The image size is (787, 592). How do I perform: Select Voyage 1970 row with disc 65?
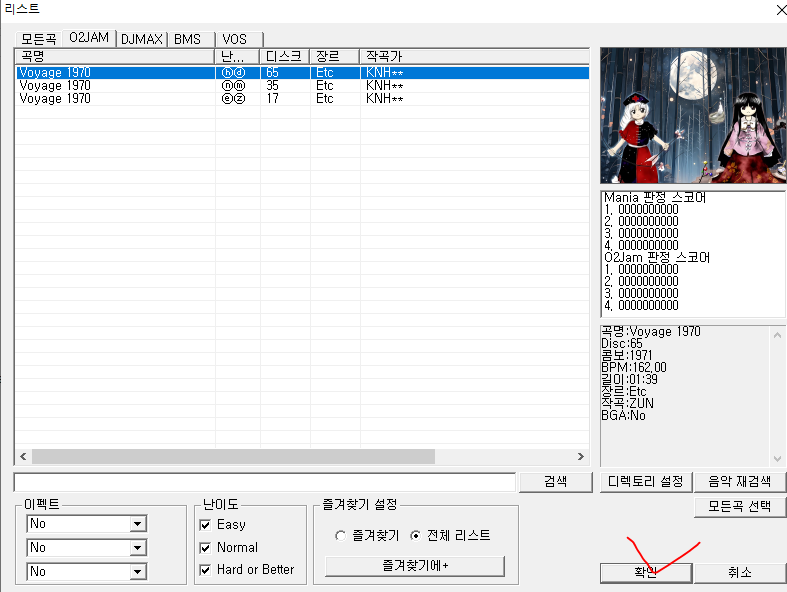point(302,73)
